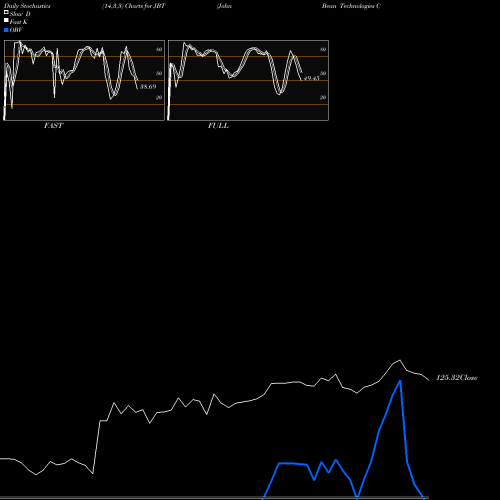Click the Fast K legend text
Screen dimensions: 500x500
pos(19,22)
